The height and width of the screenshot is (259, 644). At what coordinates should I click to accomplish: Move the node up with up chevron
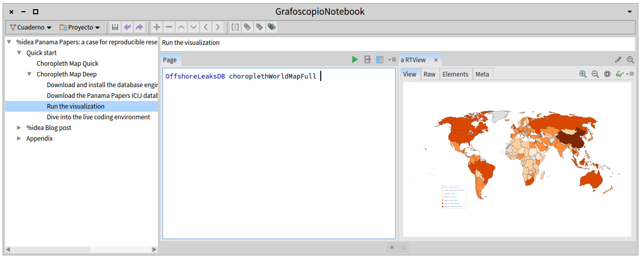[181, 27]
